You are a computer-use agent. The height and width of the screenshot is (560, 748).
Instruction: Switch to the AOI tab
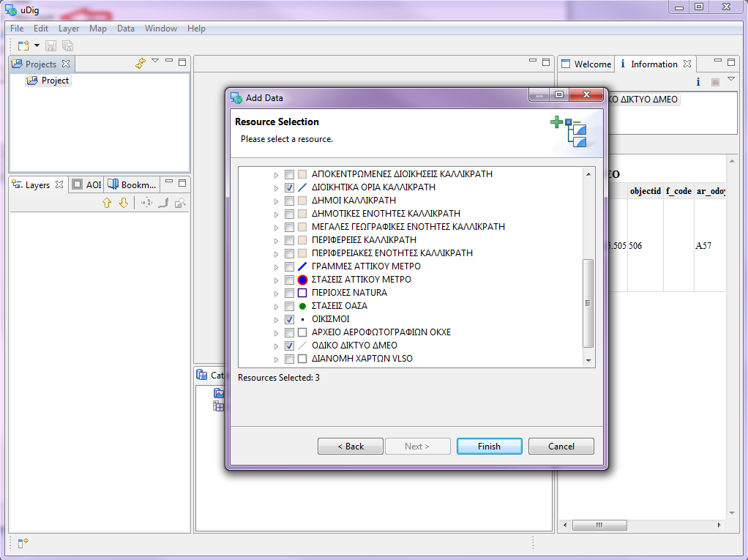(x=87, y=184)
